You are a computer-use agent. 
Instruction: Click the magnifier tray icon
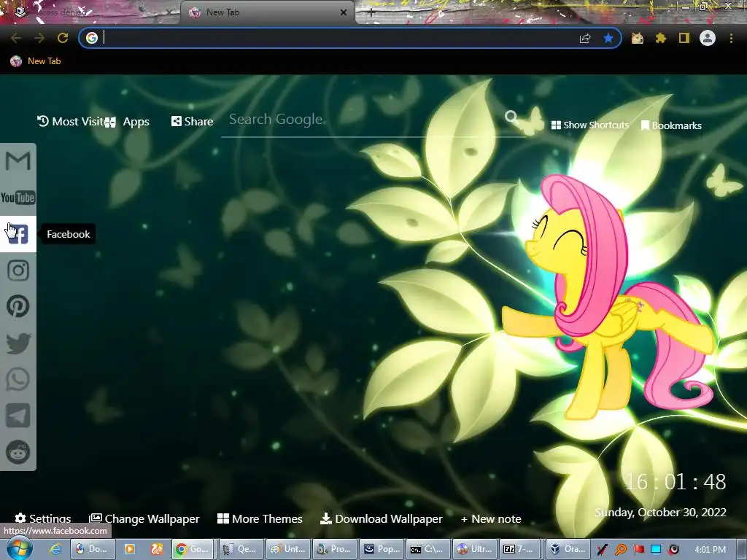point(620,550)
